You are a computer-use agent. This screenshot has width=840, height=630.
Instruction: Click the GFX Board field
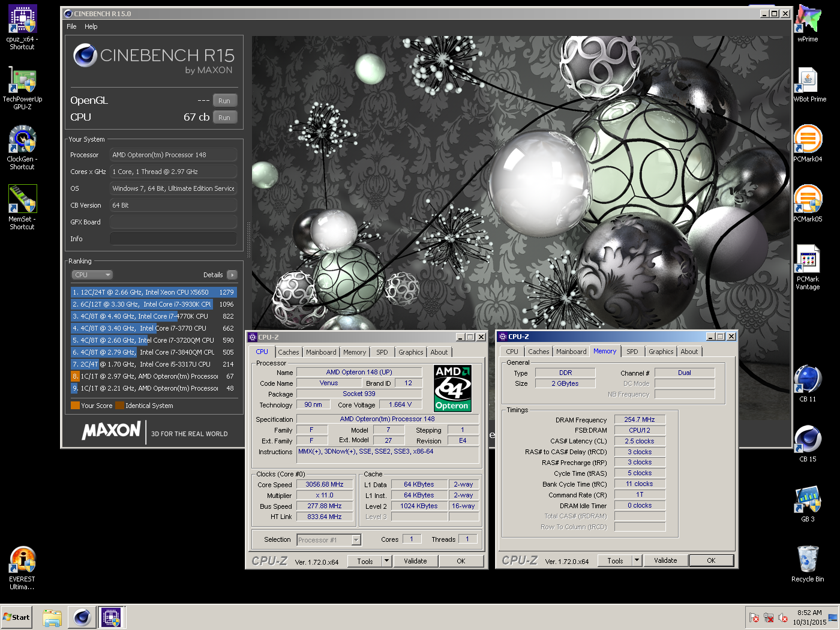[173, 222]
